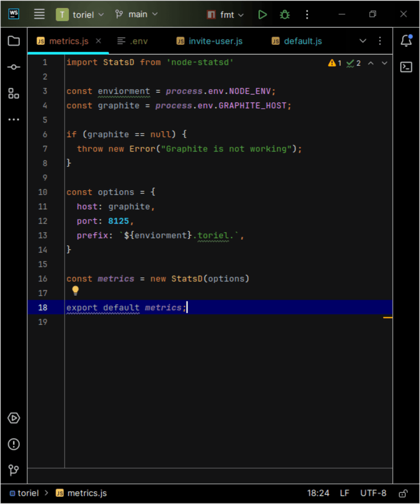Open the Problems tool window icon

(14, 445)
